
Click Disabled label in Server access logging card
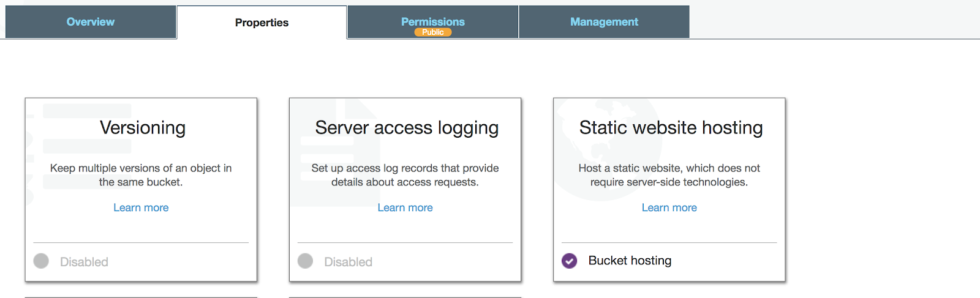click(348, 262)
